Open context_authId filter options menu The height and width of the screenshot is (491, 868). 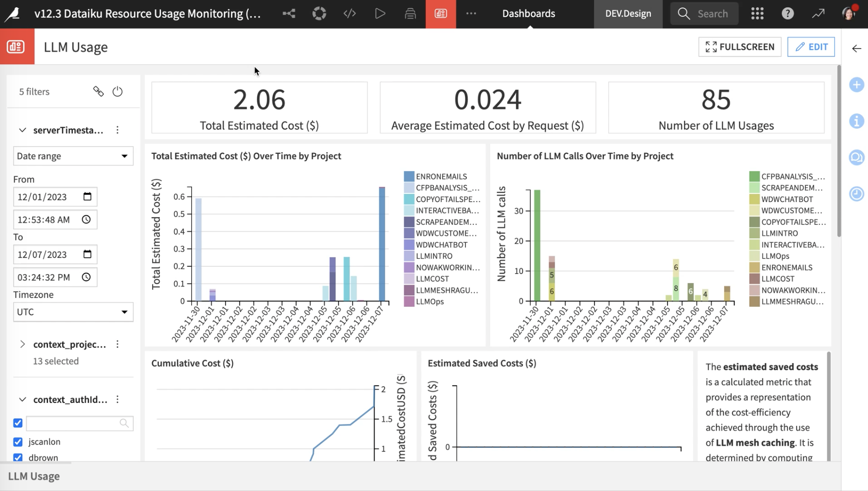pyautogui.click(x=117, y=399)
